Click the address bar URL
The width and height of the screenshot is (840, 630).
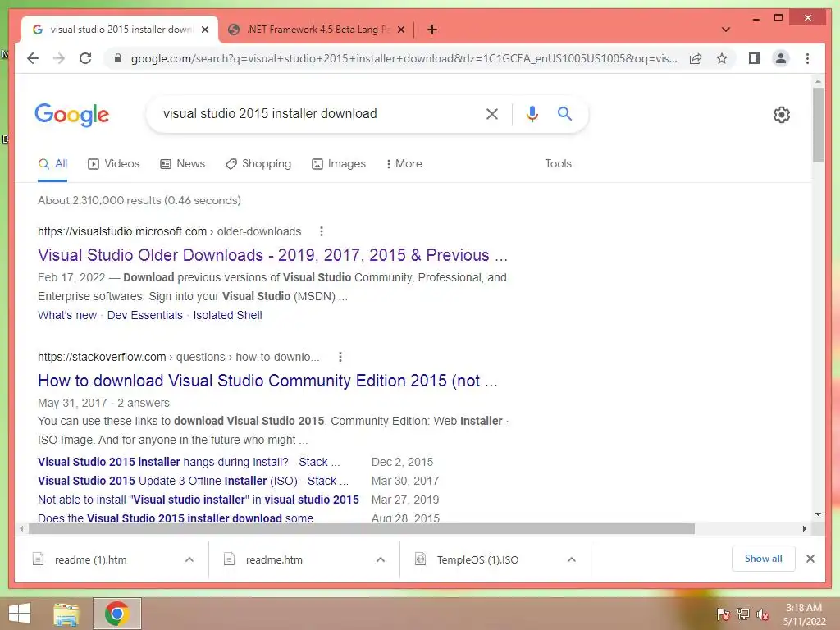[404, 58]
